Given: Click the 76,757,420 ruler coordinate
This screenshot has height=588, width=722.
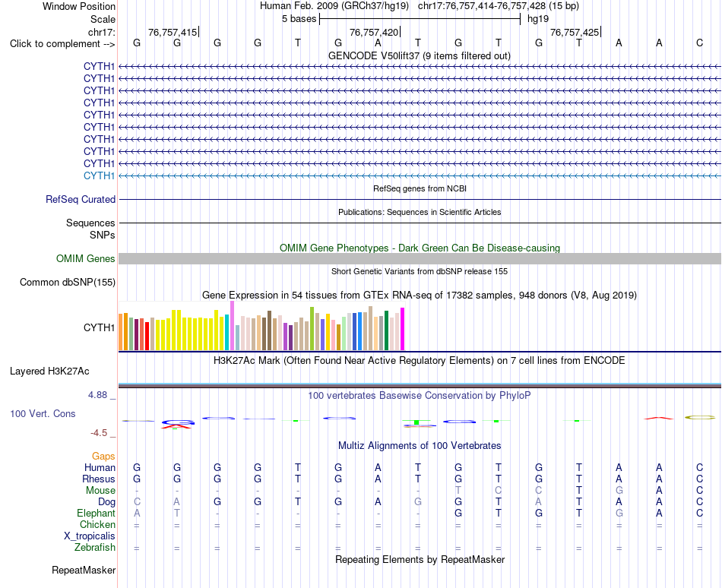Looking at the screenshot, I should 374,32.
